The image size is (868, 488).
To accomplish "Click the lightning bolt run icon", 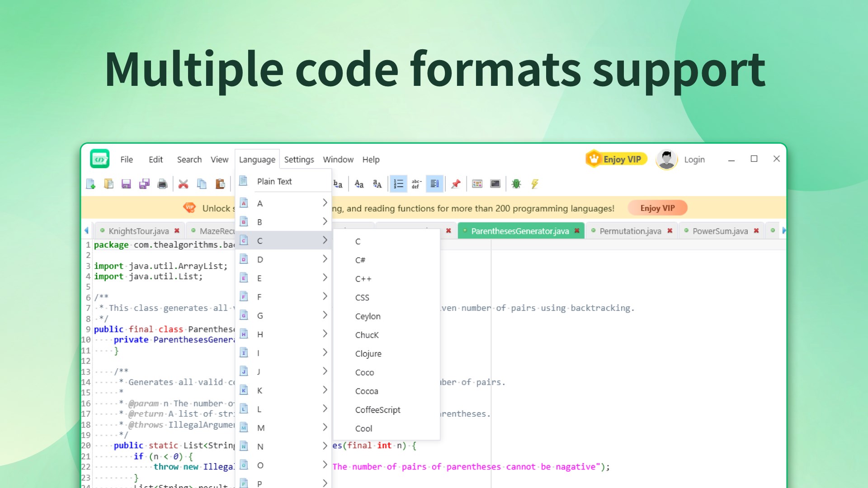I will point(535,184).
